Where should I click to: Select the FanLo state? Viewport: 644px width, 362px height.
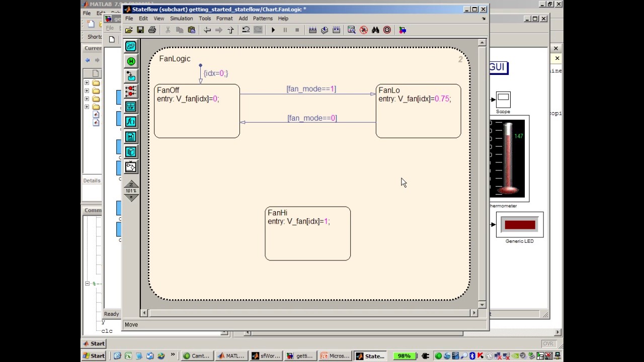click(x=418, y=111)
